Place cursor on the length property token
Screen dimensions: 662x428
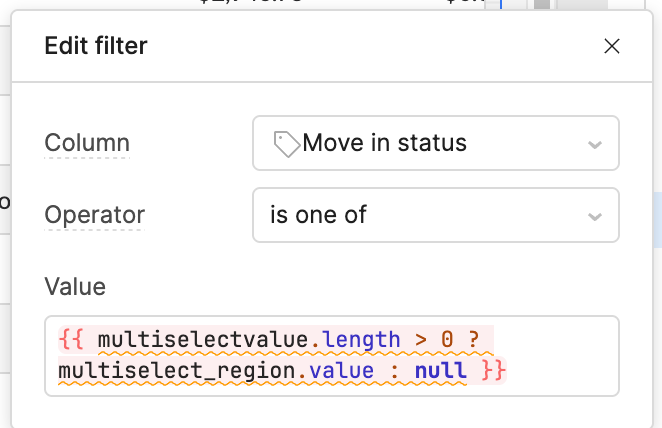[x=361, y=339]
